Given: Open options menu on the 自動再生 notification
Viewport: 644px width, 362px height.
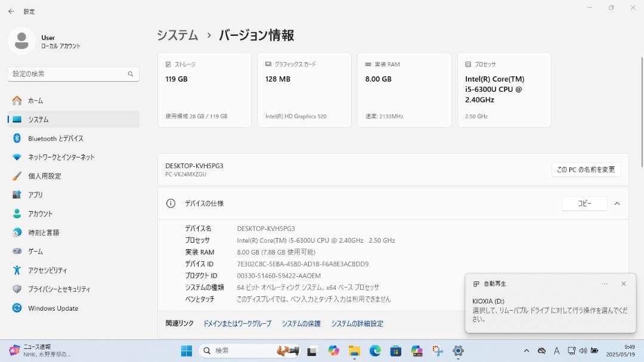Looking at the screenshot, I should tap(605, 283).
